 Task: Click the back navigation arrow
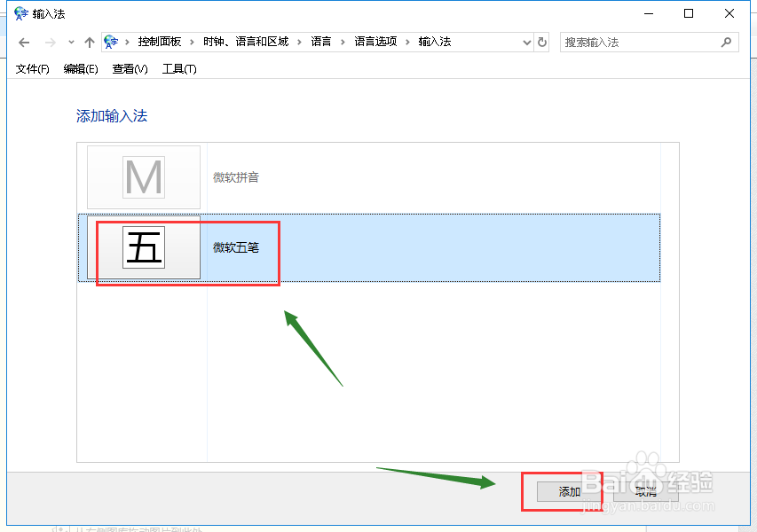(x=23, y=42)
